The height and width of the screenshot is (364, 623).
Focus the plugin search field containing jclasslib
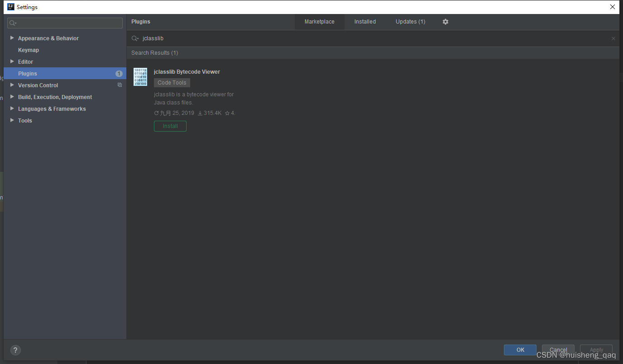(x=374, y=38)
